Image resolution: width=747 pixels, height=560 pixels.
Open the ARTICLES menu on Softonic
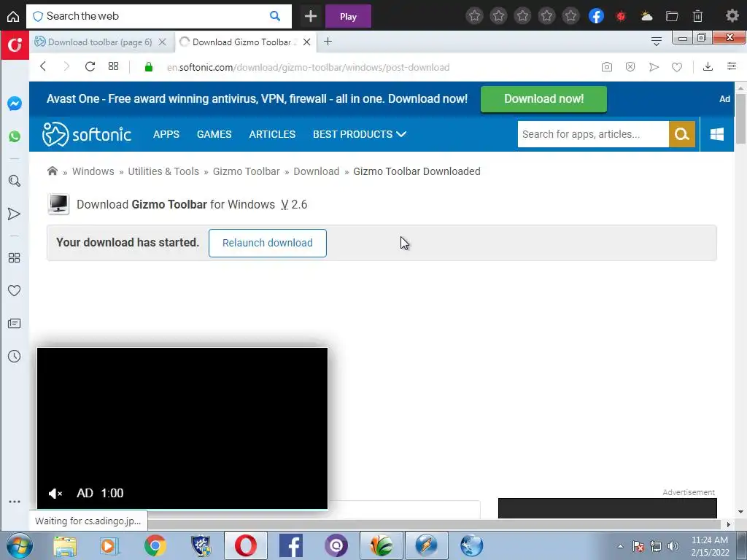point(272,134)
